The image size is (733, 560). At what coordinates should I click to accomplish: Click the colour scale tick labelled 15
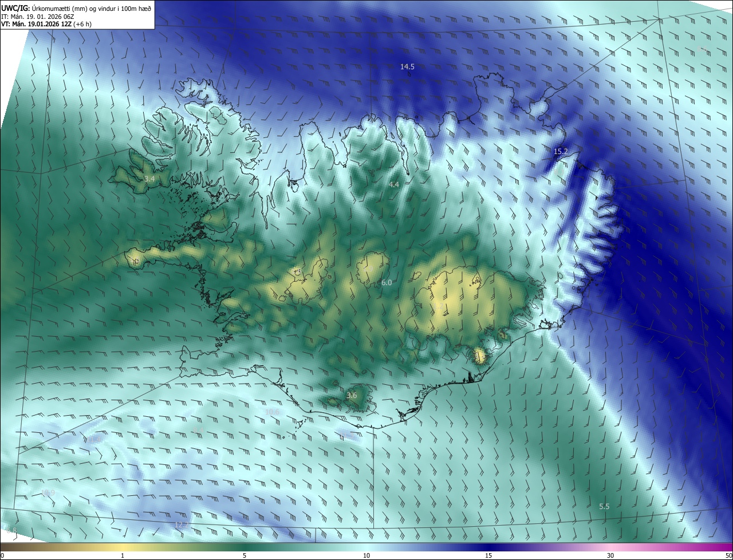coord(488,556)
